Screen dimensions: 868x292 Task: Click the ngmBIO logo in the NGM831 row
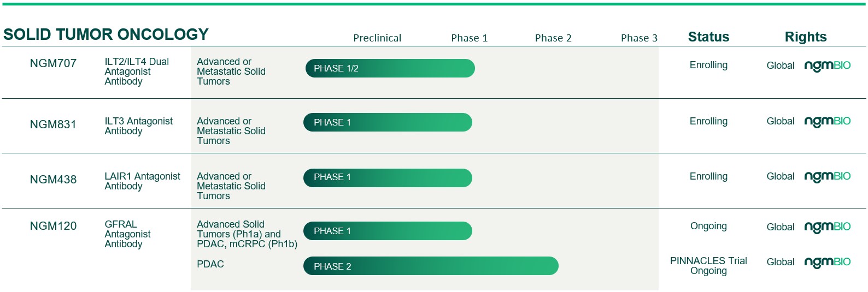[x=827, y=121]
